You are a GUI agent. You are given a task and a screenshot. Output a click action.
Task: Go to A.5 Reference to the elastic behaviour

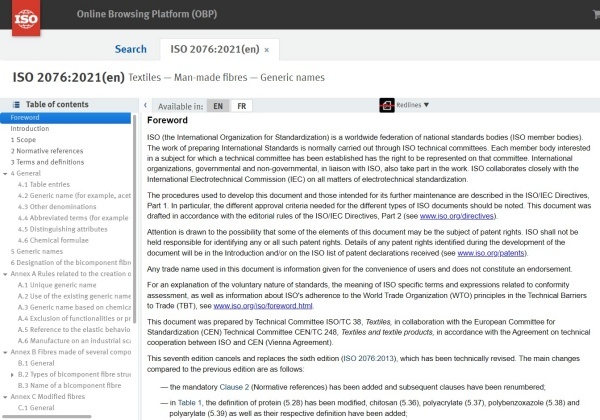(74, 329)
